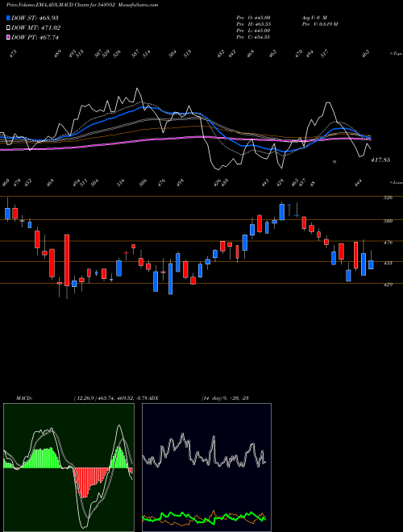Click the 'Pre C: 454.35' close value
The width and height of the screenshot is (403, 532).
pos(253,37)
